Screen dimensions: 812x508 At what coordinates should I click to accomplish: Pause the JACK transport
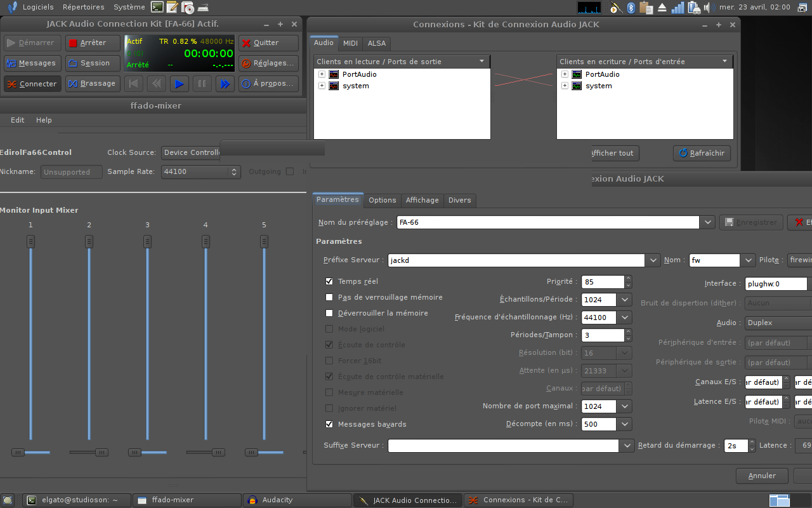[x=202, y=83]
